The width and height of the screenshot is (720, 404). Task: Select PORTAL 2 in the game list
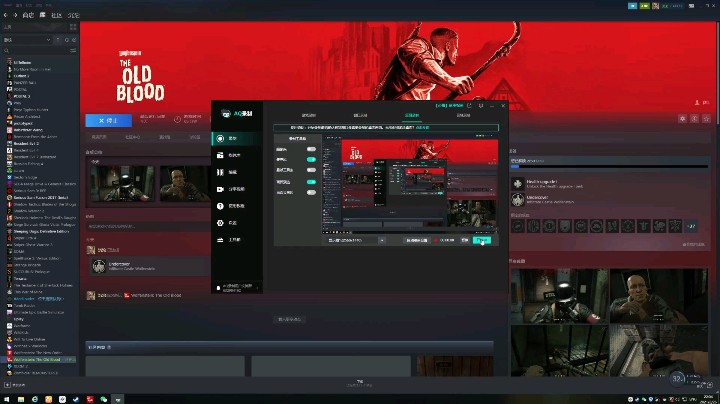pyautogui.click(x=22, y=96)
